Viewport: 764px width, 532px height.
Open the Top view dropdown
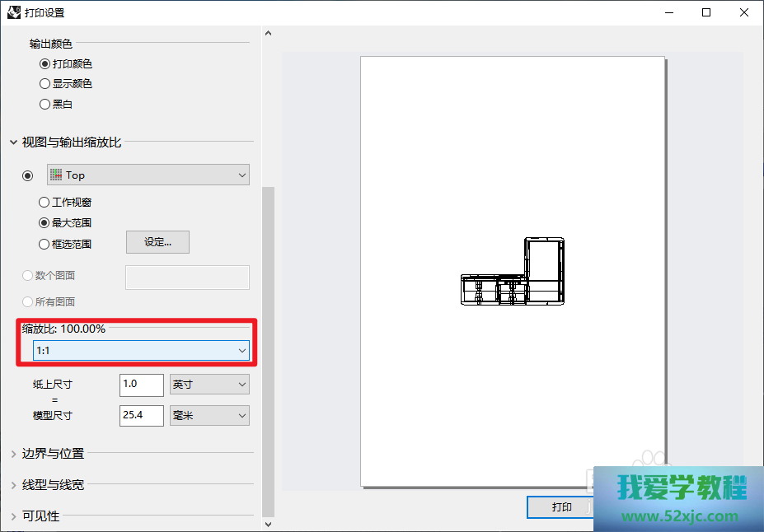(x=148, y=175)
